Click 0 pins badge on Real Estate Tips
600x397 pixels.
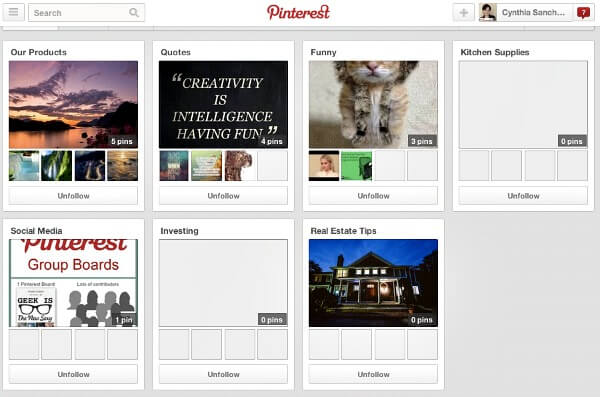point(422,320)
